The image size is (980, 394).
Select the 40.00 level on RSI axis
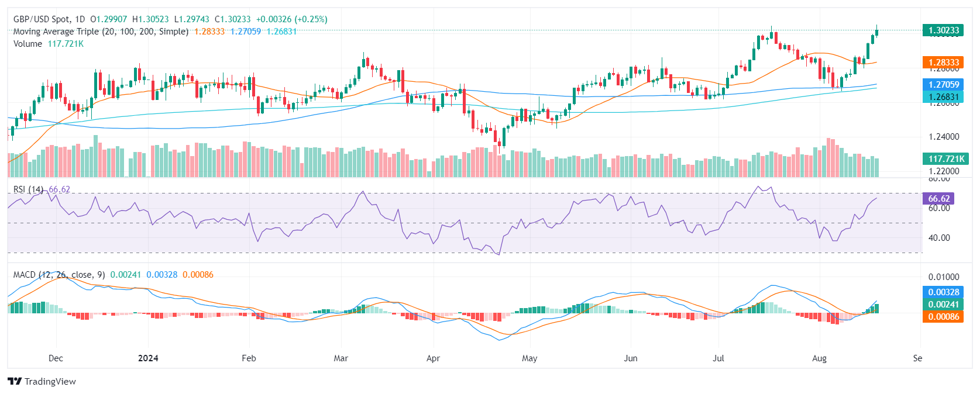[x=938, y=238]
